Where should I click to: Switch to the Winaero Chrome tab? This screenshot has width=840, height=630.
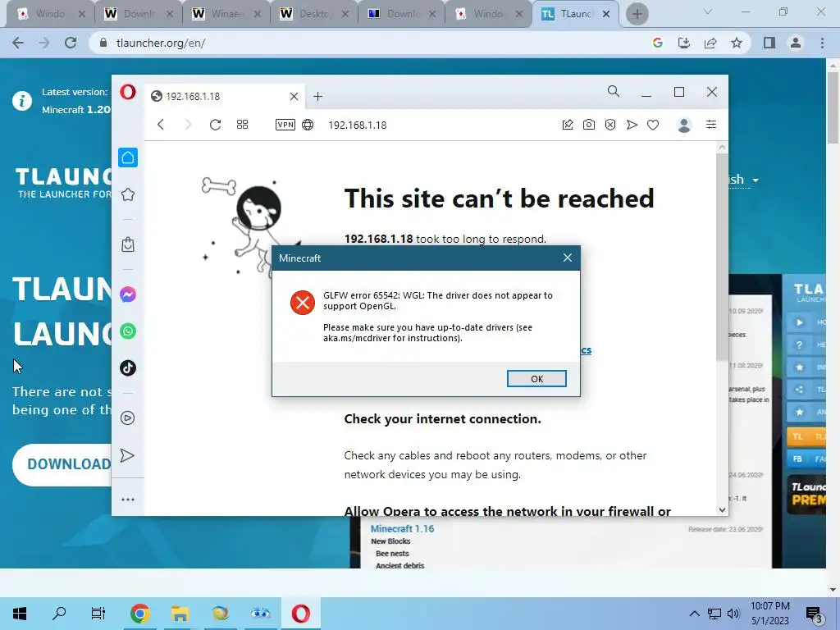point(226,14)
